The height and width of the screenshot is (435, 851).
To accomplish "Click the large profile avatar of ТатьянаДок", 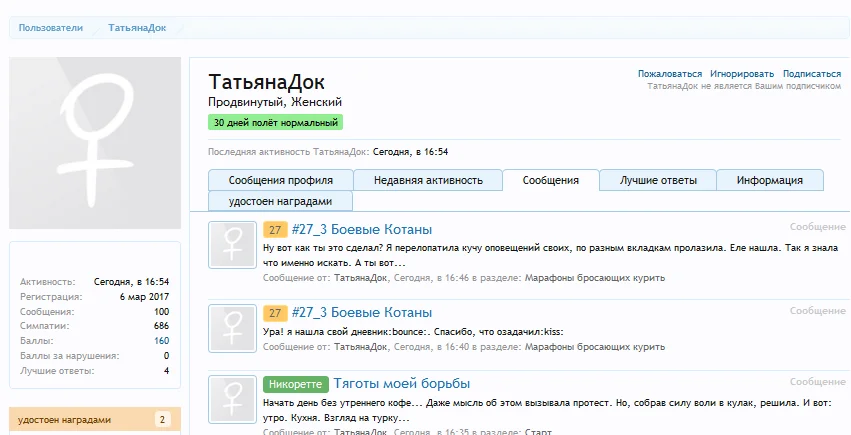I will point(95,143).
